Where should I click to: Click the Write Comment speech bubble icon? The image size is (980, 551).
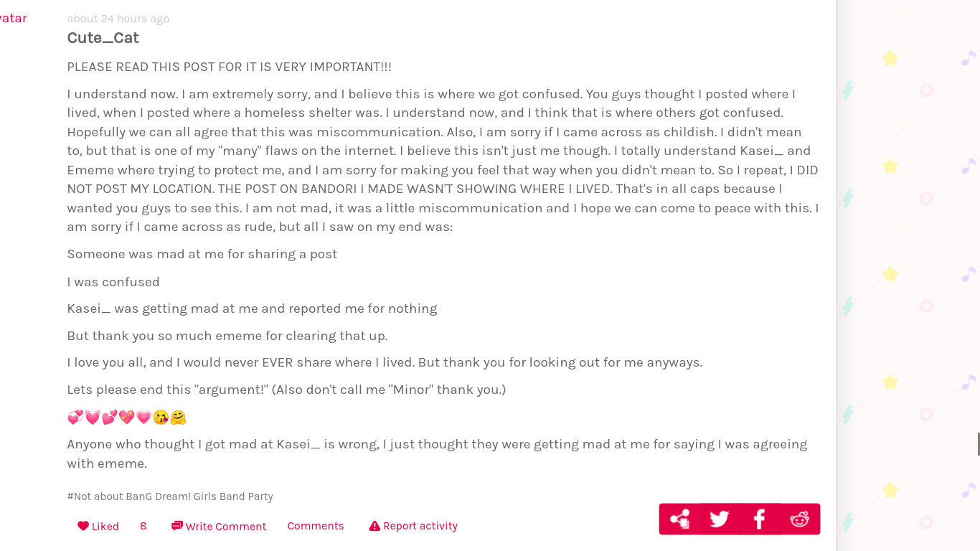point(176,526)
